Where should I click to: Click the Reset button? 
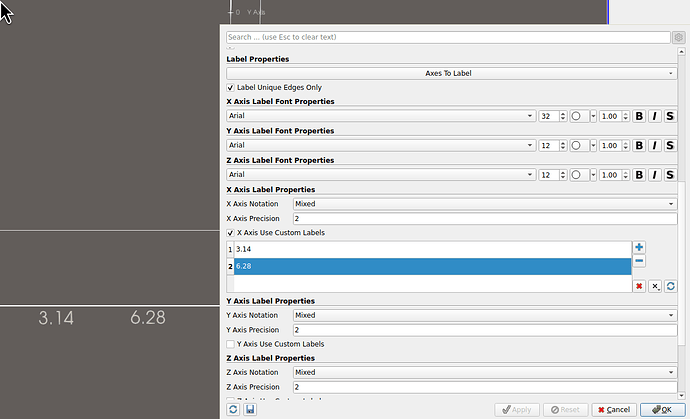click(565, 410)
